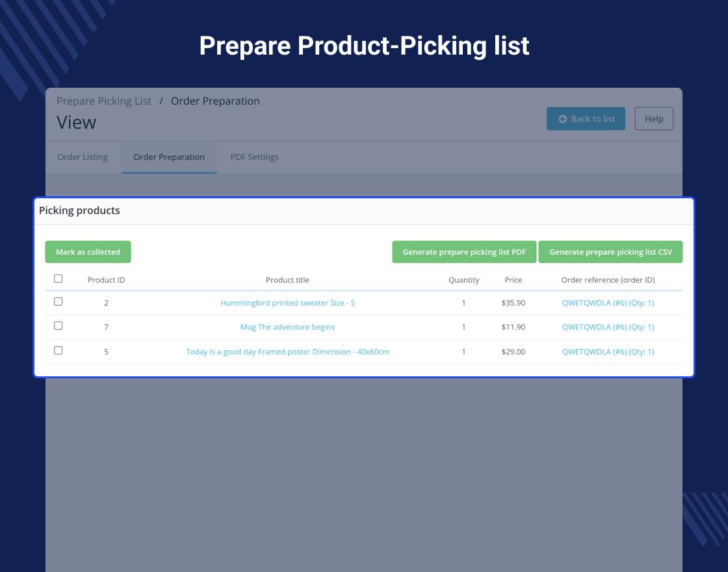Click the Quantity column header

click(x=464, y=280)
